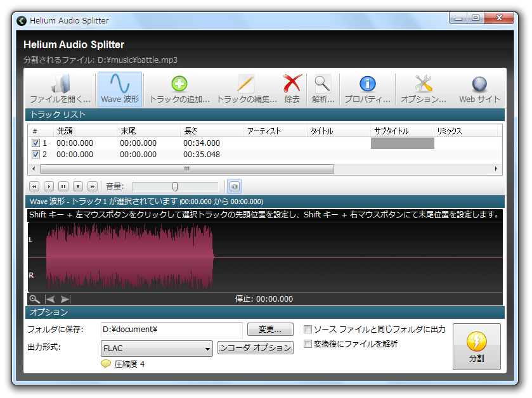Click リミックス column header

(x=466, y=131)
